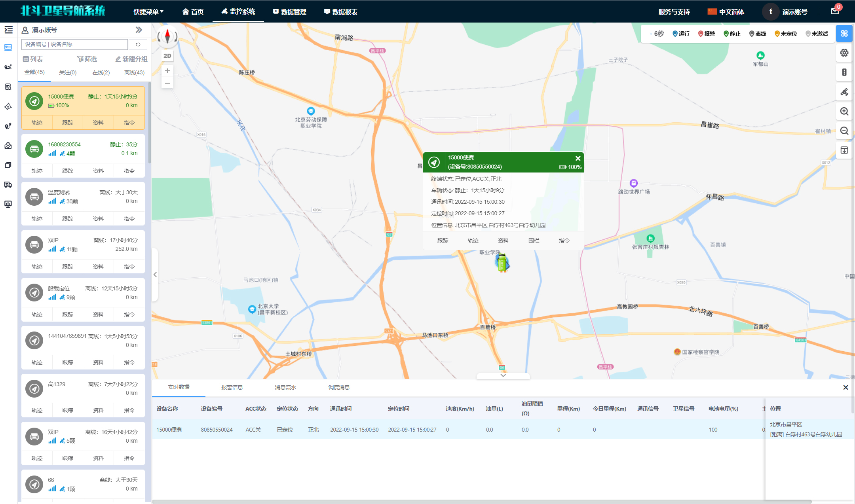The image size is (855, 504).
Task: Click 轨迹 for device 16808230554
Action: click(x=37, y=171)
